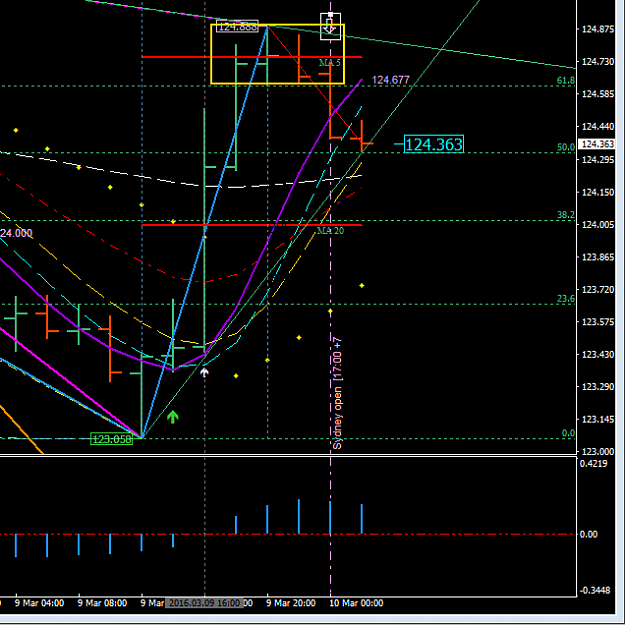Click the green 123.058 low price label
Image resolution: width=625 pixels, height=625 pixels.
(112, 439)
